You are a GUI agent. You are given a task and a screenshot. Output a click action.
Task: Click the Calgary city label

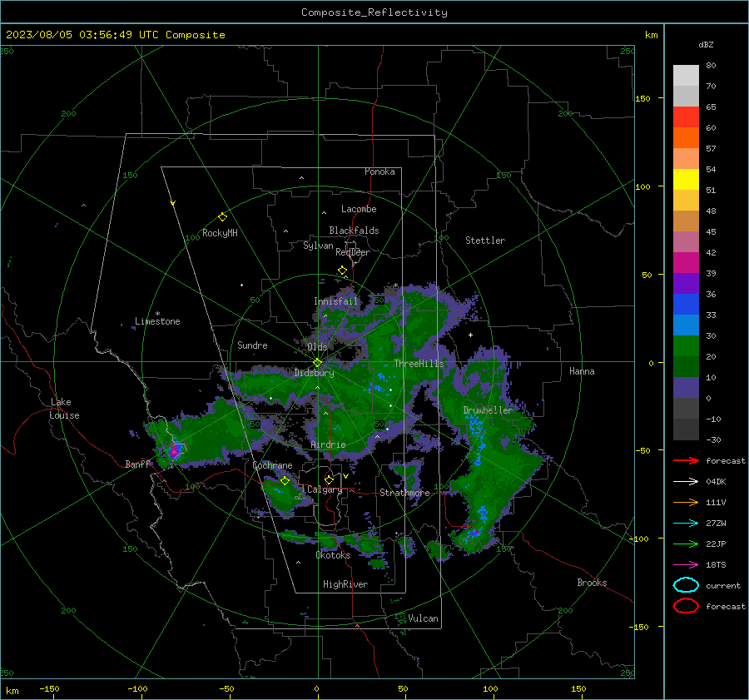[x=325, y=489]
